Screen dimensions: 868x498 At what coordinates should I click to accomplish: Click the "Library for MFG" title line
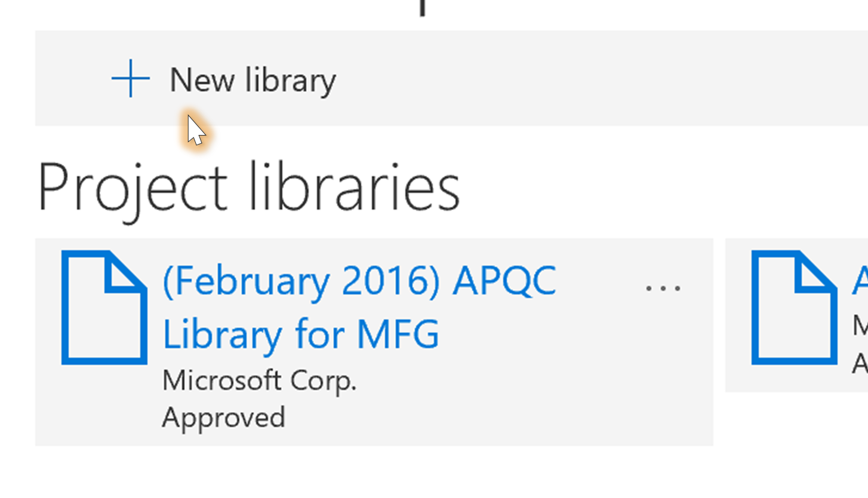tap(301, 333)
